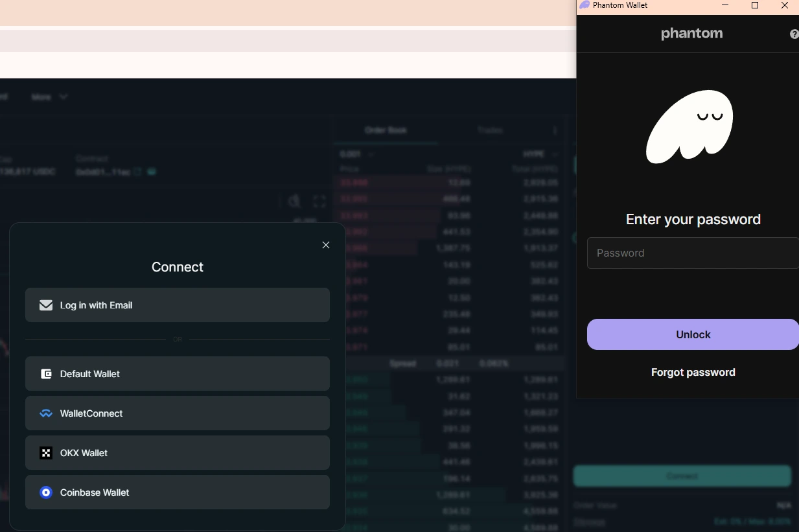Click the Password input field
The height and width of the screenshot is (532, 799).
693,253
